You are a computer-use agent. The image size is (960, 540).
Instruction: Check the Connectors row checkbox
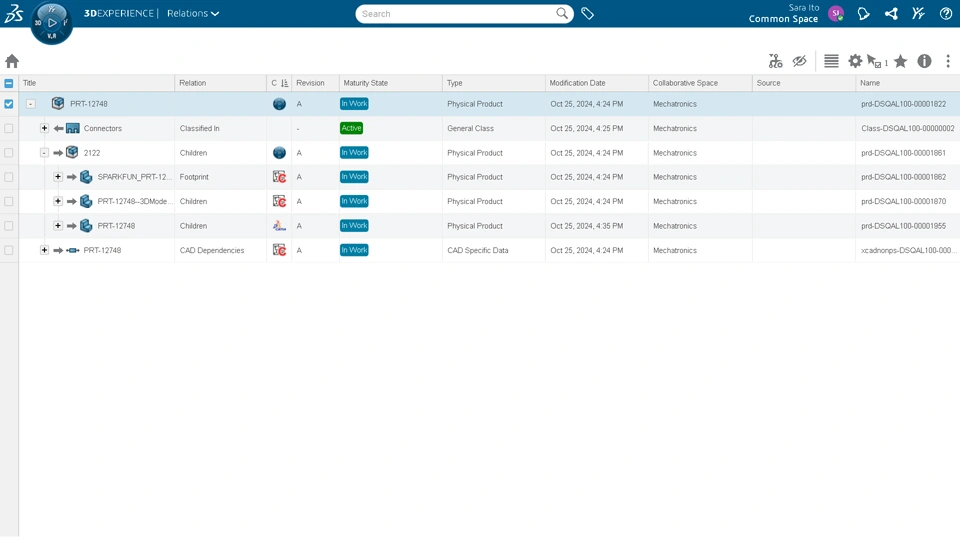pos(9,129)
